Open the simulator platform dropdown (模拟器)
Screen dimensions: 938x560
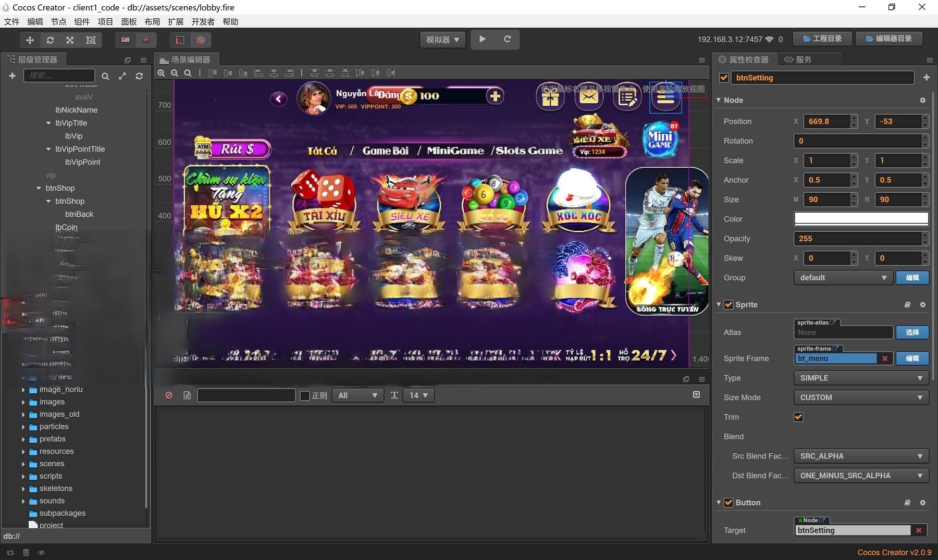click(442, 40)
